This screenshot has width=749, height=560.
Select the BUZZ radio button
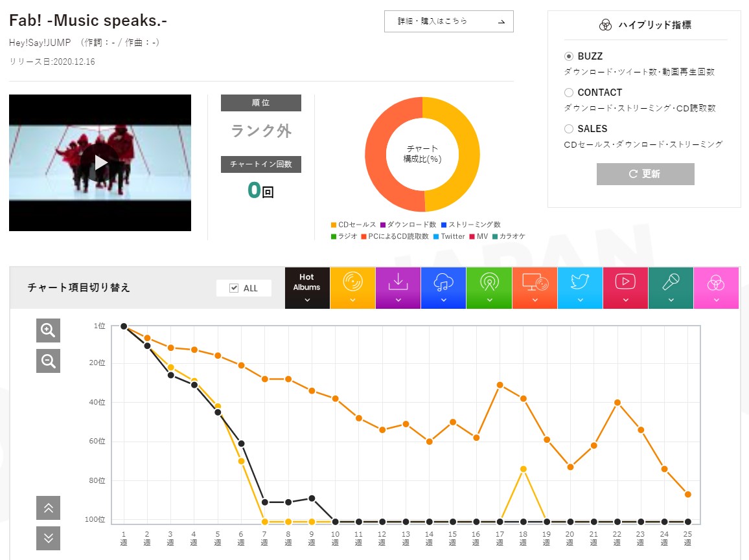[x=568, y=56]
